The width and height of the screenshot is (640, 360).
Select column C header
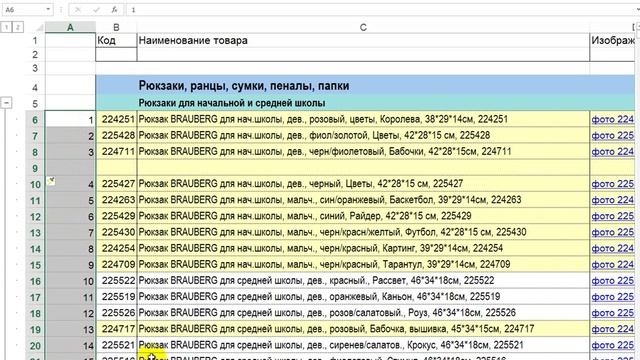pyautogui.click(x=363, y=27)
